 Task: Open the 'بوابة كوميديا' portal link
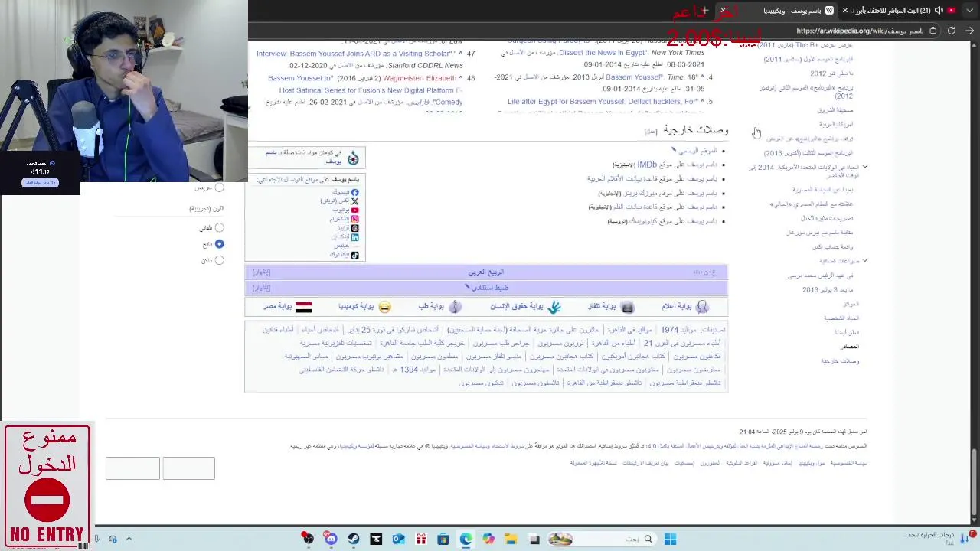[356, 307]
